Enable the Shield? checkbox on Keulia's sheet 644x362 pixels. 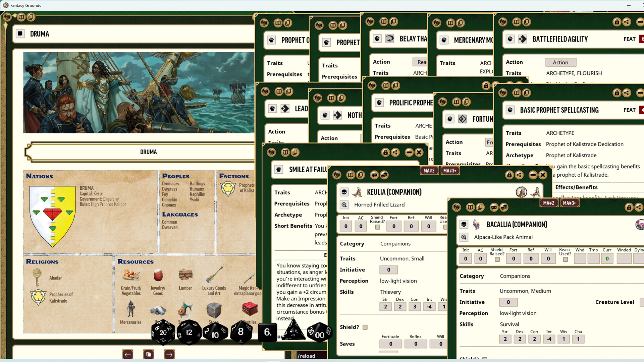click(365, 327)
